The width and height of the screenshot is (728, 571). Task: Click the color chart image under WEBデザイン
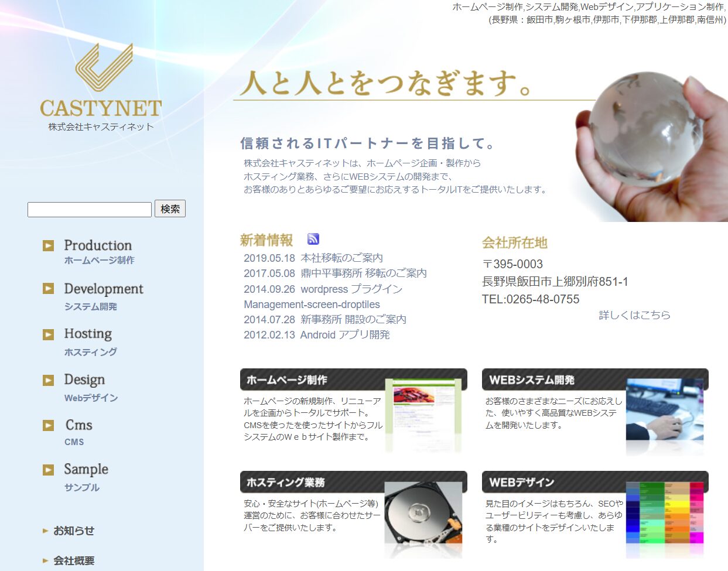tap(664, 514)
